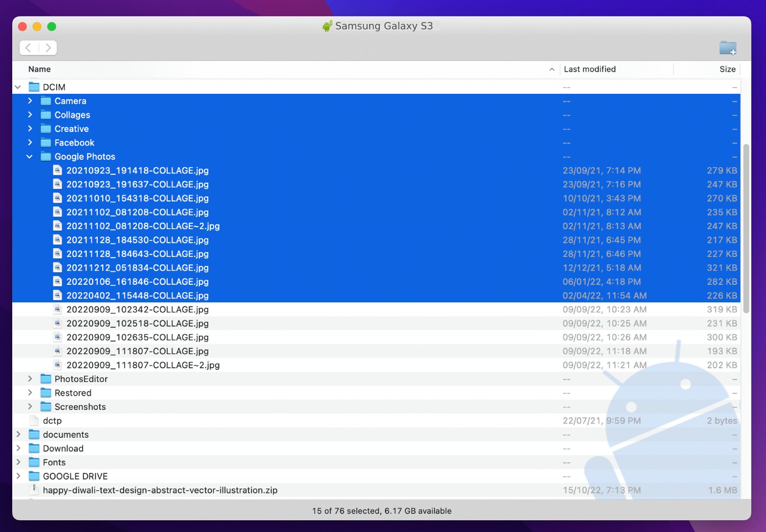Click the new folder icon in toolbar
766x532 pixels.
click(x=728, y=48)
